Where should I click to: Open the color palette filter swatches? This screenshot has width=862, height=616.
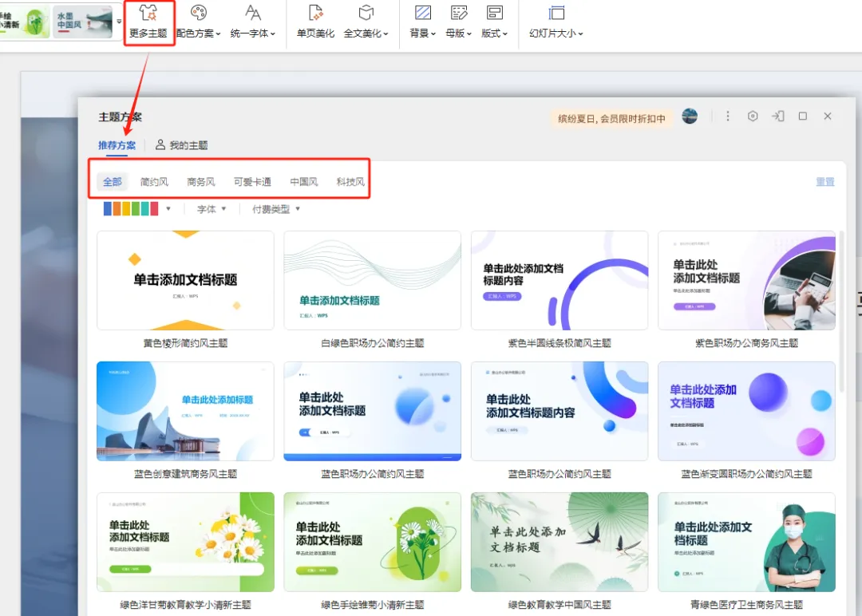(136, 208)
